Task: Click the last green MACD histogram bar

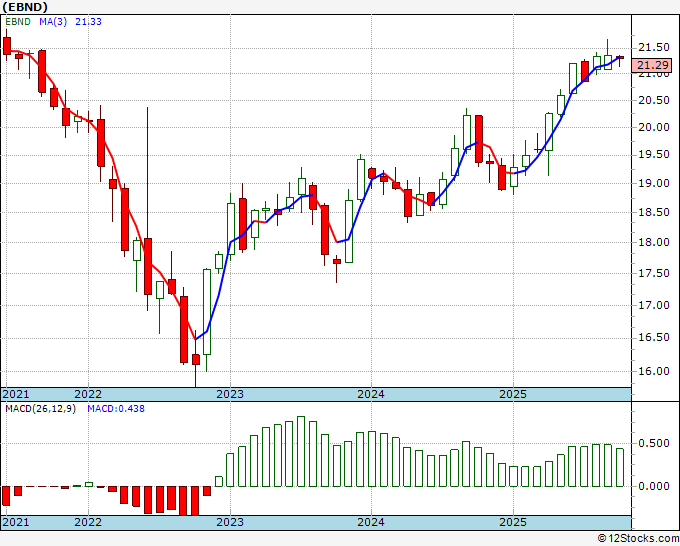Action: click(x=620, y=468)
